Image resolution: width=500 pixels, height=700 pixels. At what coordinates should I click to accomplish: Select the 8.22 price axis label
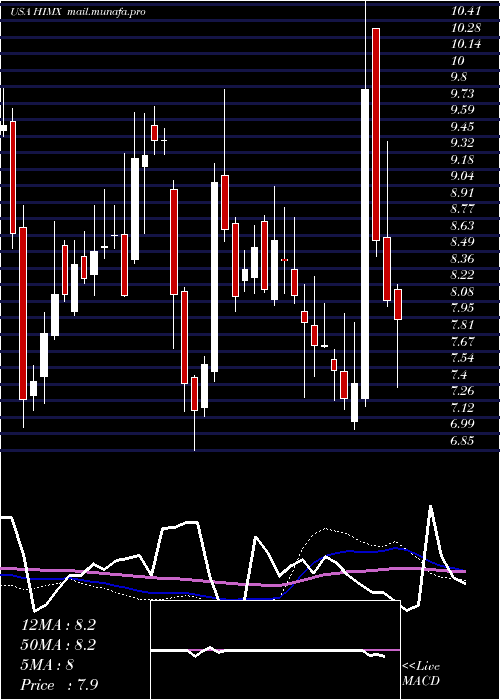pos(463,275)
